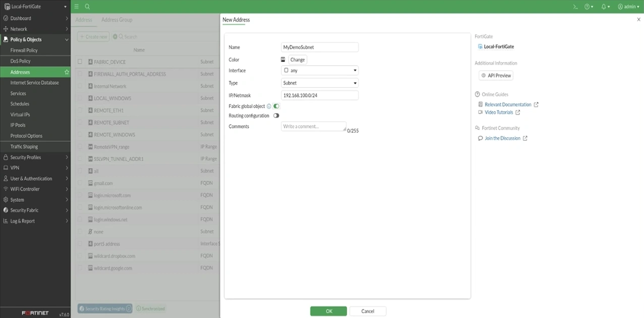The width and height of the screenshot is (644, 318).
Task: Switch to the Address tab
Action: (x=84, y=20)
